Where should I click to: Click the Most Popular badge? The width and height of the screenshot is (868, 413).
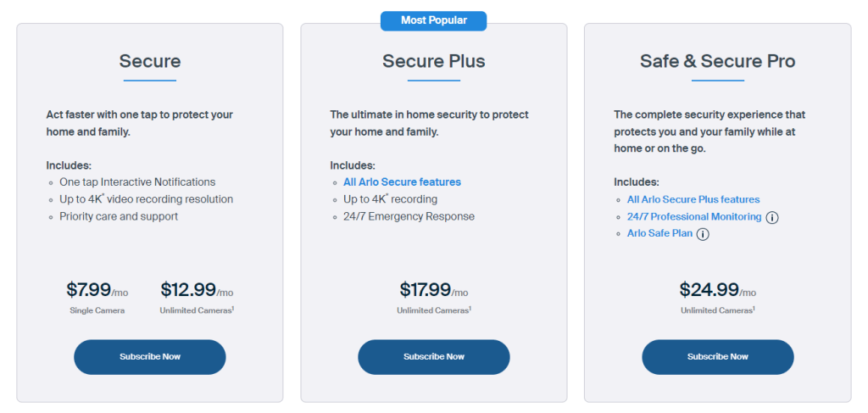pyautogui.click(x=434, y=20)
